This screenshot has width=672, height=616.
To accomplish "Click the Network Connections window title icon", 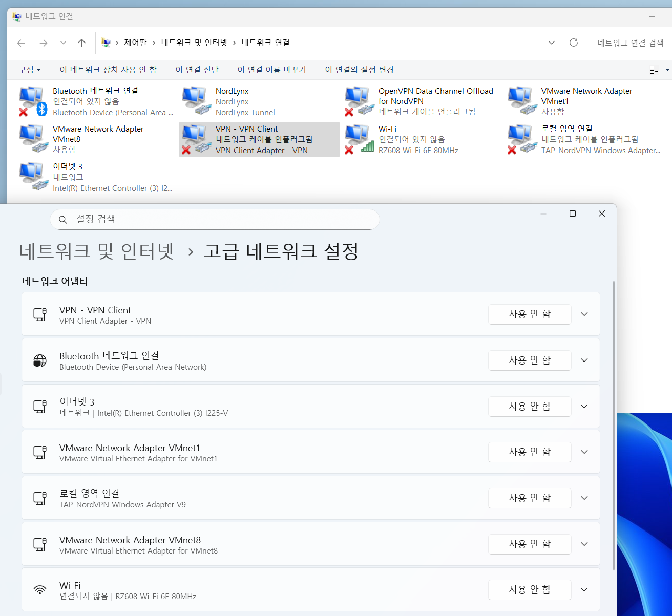I will [17, 16].
